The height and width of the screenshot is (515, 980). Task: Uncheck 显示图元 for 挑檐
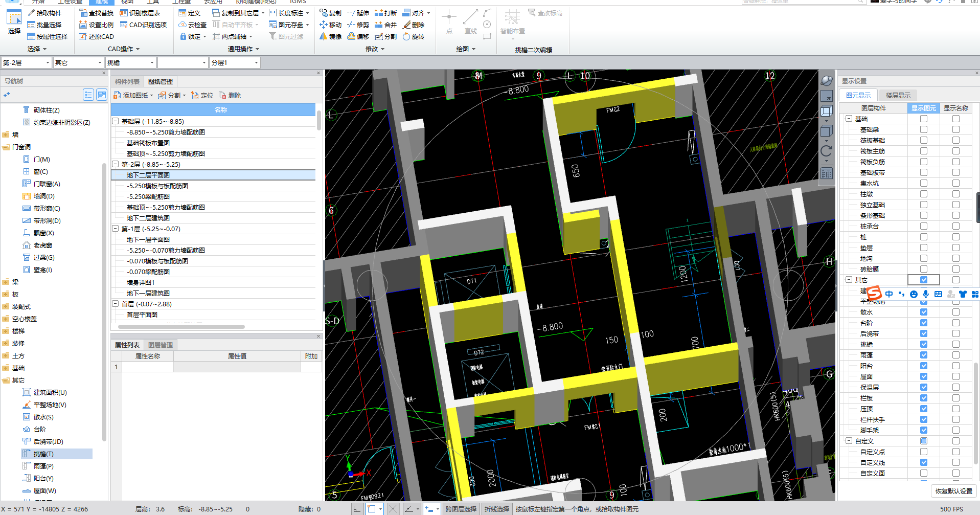(x=923, y=344)
